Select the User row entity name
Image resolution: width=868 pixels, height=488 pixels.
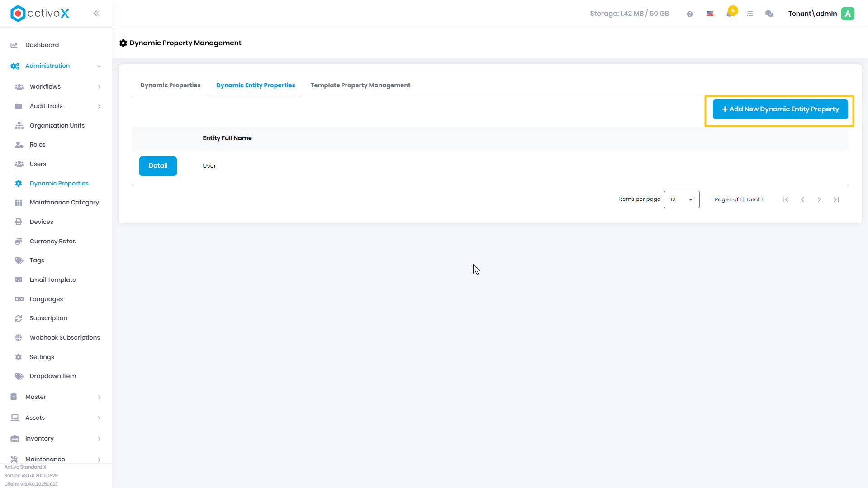click(209, 166)
